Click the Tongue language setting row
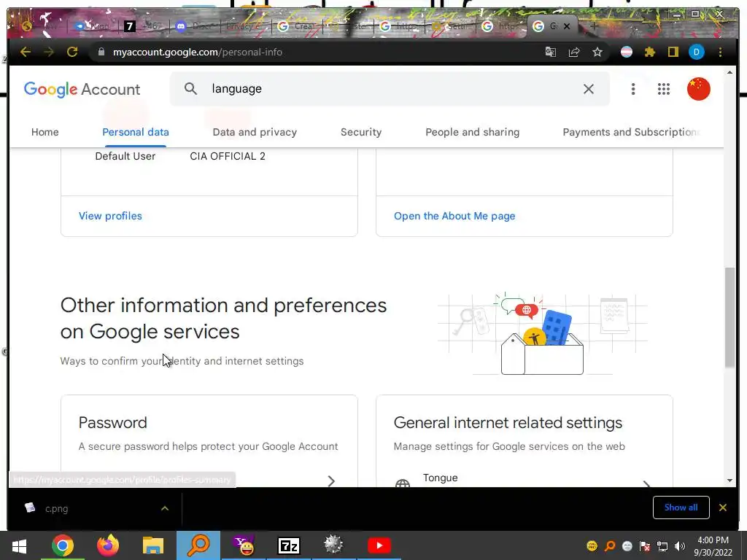The width and height of the screenshot is (747, 560). 524,479
